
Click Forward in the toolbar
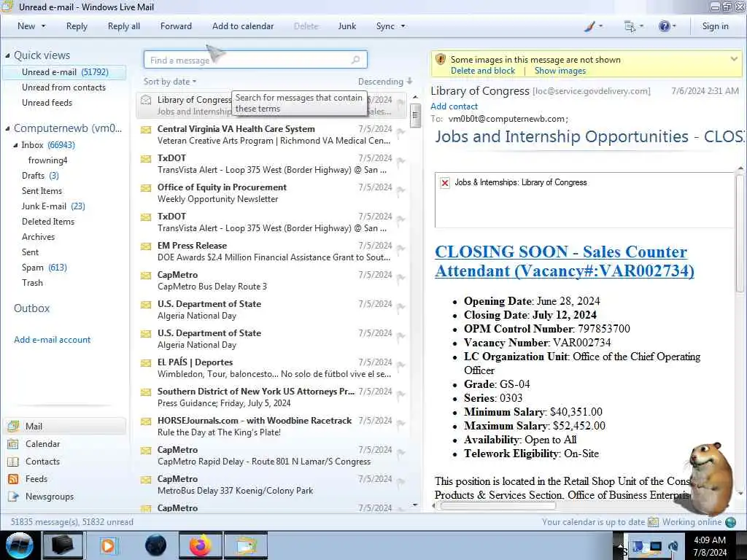point(176,26)
